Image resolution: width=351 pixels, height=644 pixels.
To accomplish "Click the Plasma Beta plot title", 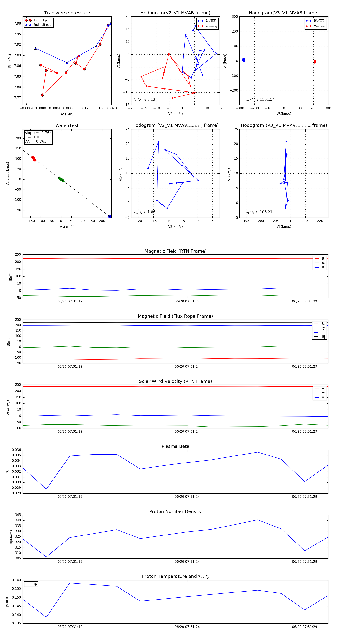I will pos(175,446).
